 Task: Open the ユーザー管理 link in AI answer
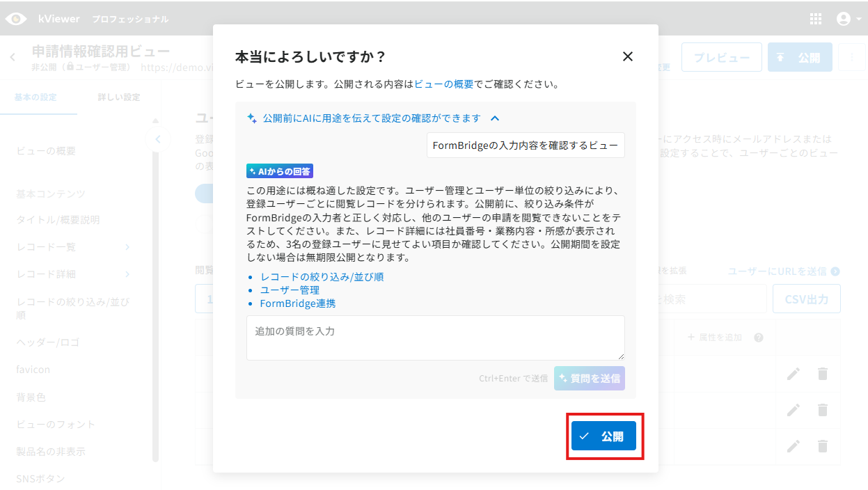tap(290, 290)
